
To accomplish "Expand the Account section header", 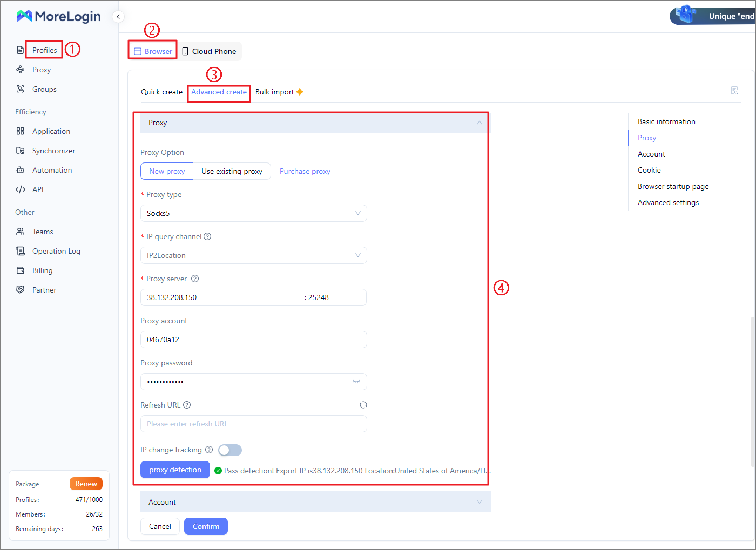I will pos(316,502).
